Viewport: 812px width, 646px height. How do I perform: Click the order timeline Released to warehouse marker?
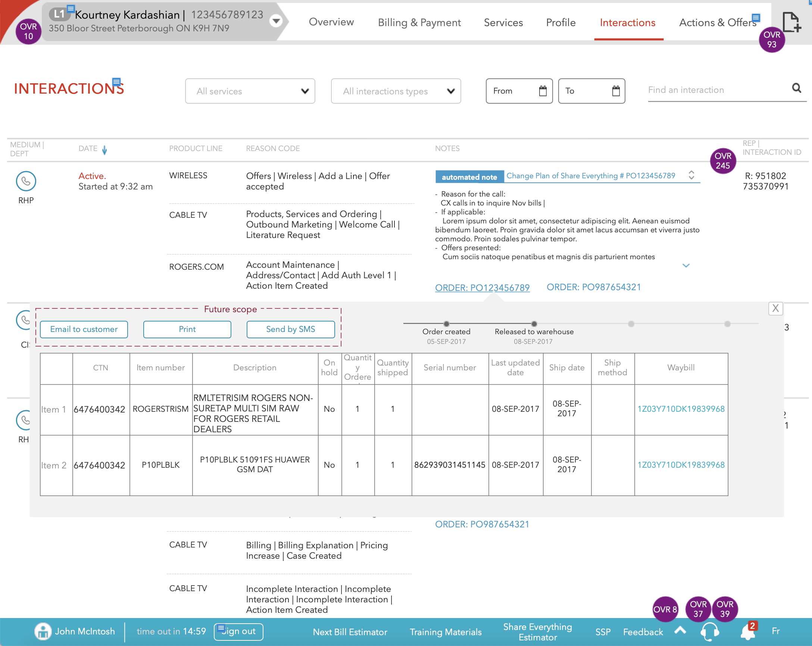click(534, 323)
